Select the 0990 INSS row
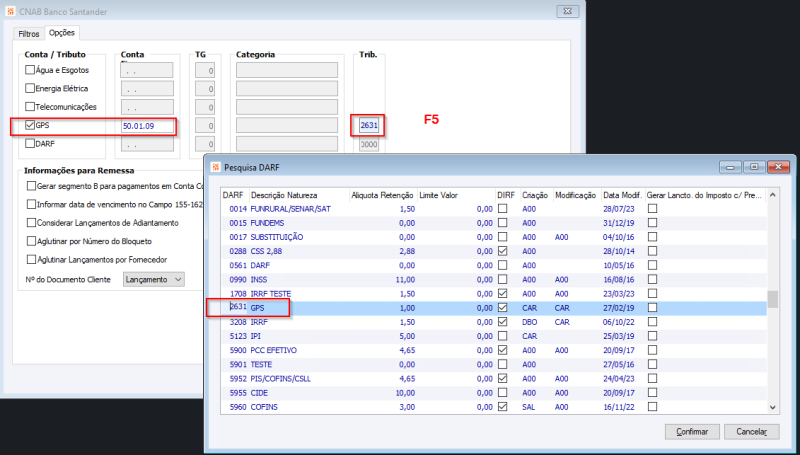This screenshot has height=455, width=800. (493, 280)
